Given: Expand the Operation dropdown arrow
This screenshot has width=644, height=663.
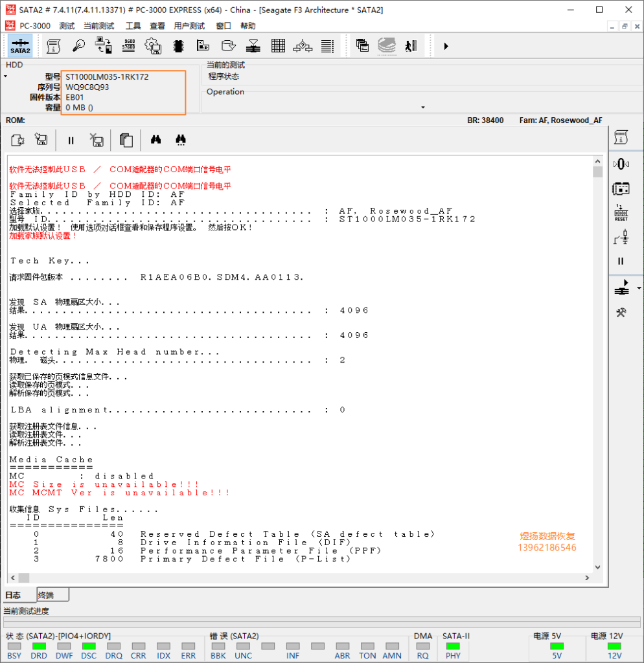Looking at the screenshot, I should (422, 107).
